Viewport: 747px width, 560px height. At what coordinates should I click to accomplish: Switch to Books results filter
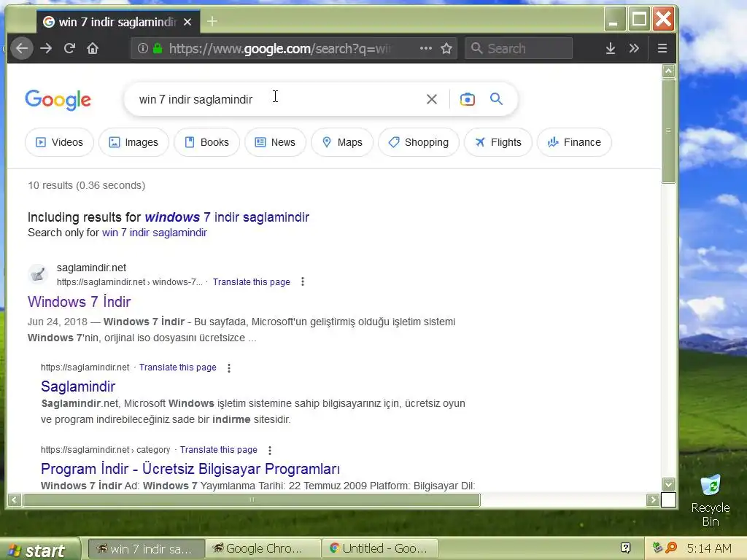pos(206,142)
